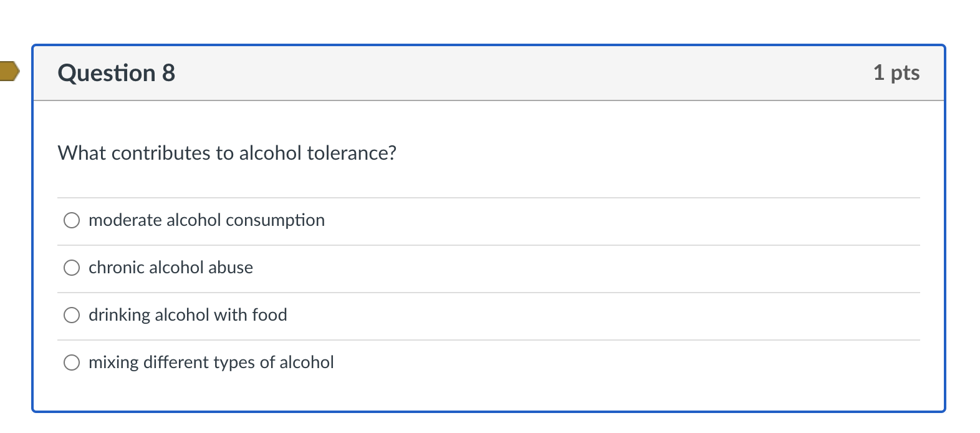Click the 'mixing different types of alcohol' text
The image size is (980, 433).
click(x=211, y=362)
